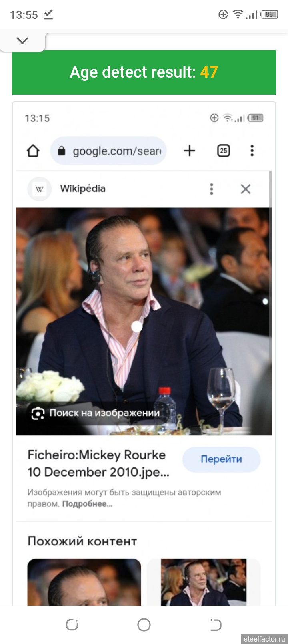Tap the home icon in browser toolbar
Viewport: 288px width, 644px height.
tap(33, 151)
